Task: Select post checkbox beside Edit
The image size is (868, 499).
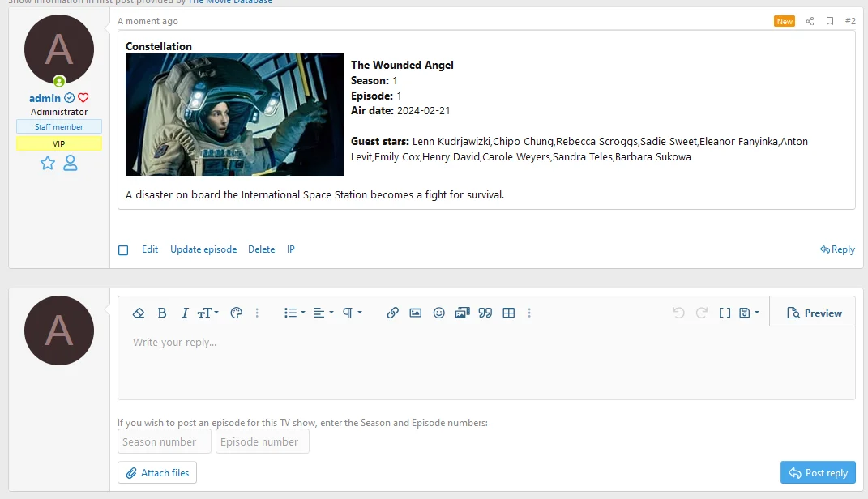Action: pyautogui.click(x=123, y=250)
